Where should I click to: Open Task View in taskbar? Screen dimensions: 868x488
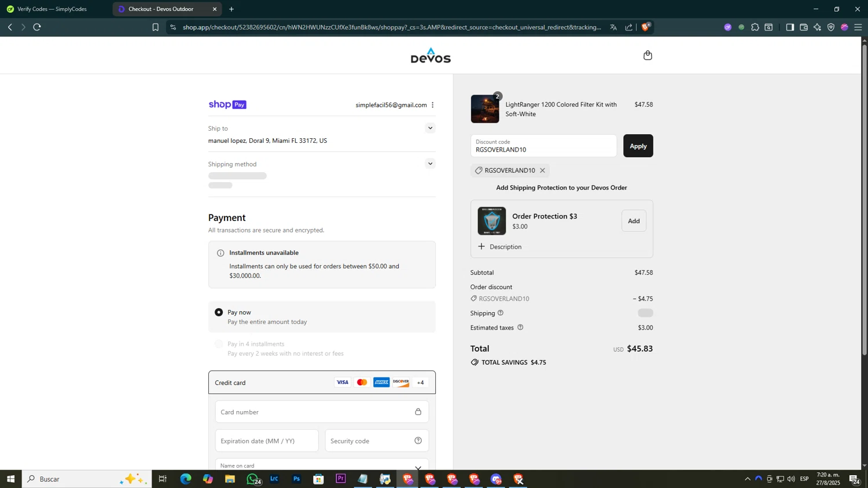[x=163, y=479]
